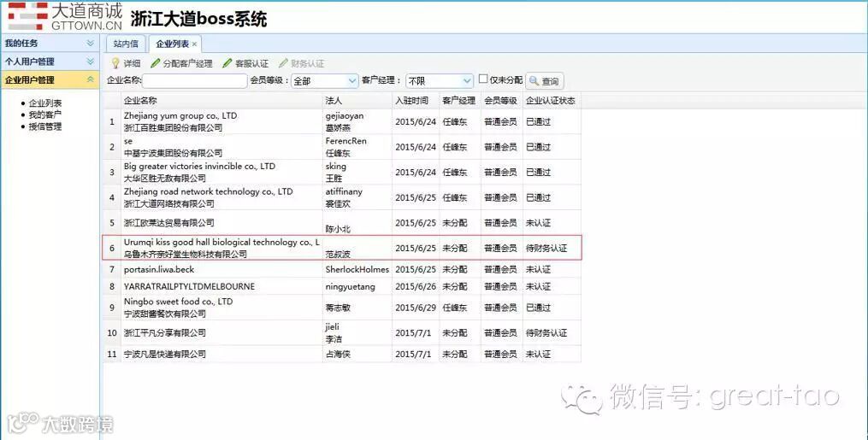Image resolution: width=868 pixels, height=440 pixels.
Task: Sort by 入驻时间 column header
Action: [416, 100]
